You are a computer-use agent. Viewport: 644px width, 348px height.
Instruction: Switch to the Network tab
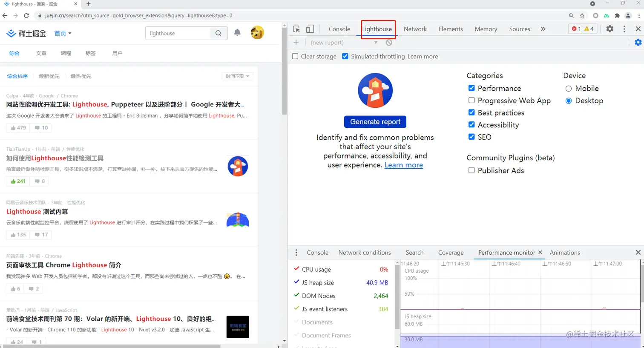pos(415,29)
